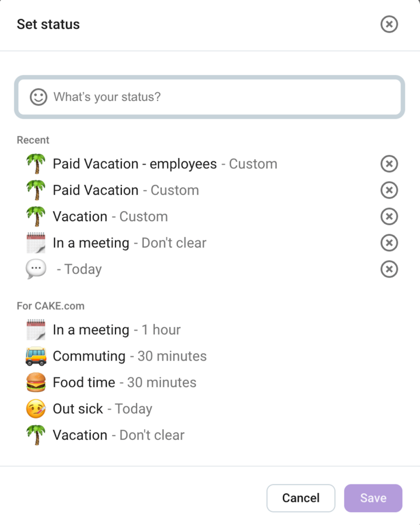Click the What's your status input field
This screenshot has width=420, height=525.
tap(205, 96)
